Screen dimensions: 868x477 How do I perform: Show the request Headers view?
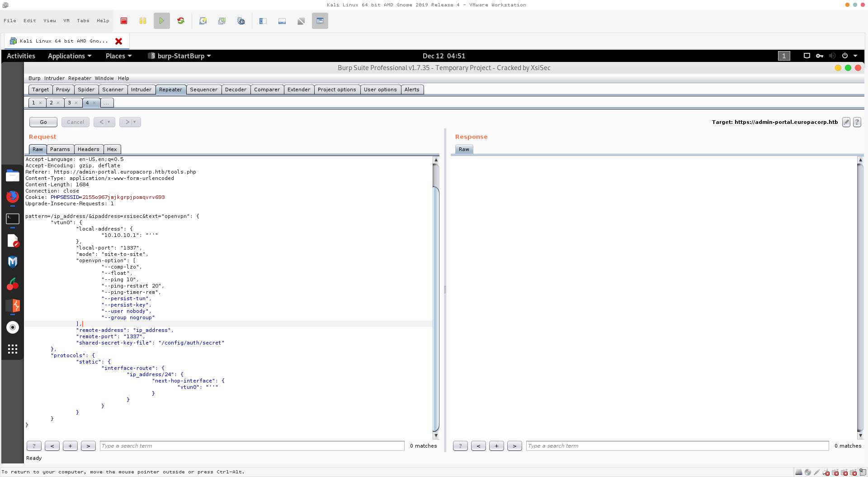point(88,149)
